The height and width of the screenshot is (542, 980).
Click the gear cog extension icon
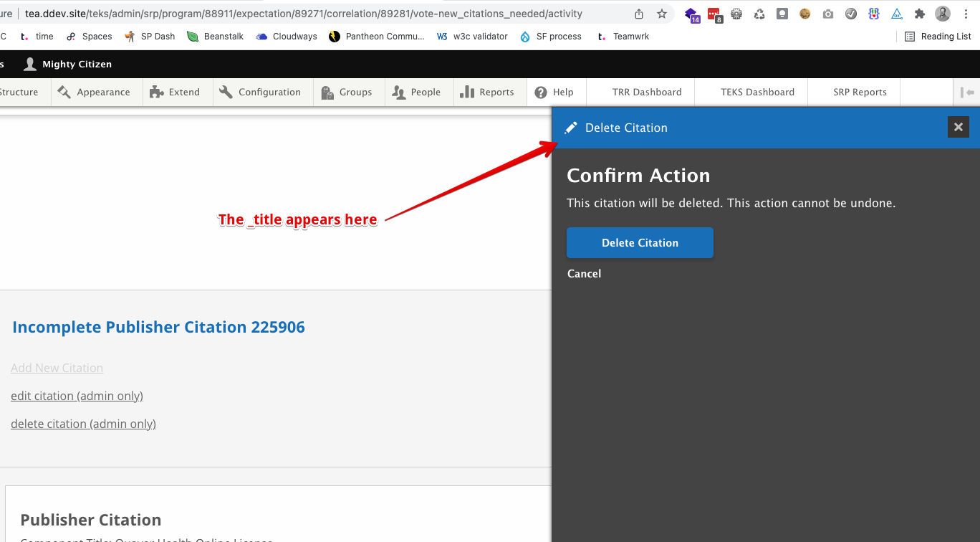coord(736,14)
